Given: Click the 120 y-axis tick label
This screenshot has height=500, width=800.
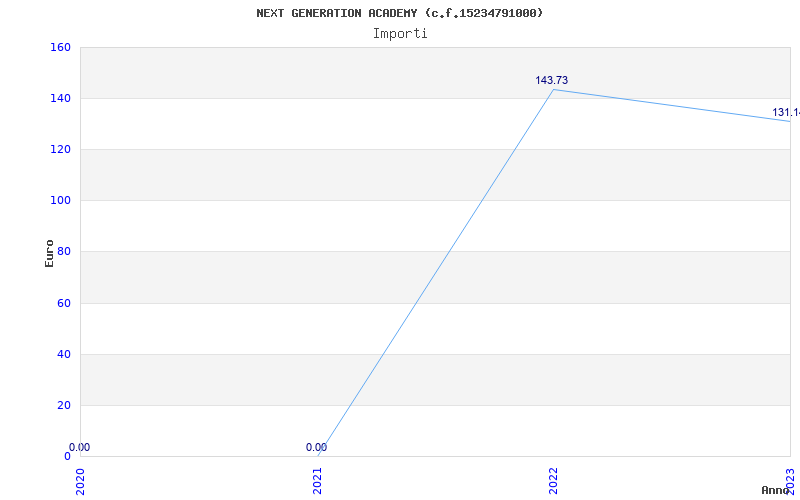Looking at the screenshot, I should pos(60,149).
